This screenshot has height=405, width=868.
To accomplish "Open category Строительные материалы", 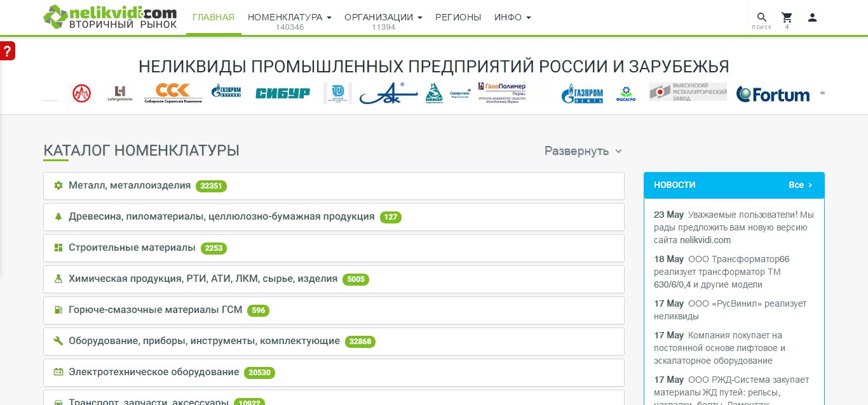I will (334, 248).
